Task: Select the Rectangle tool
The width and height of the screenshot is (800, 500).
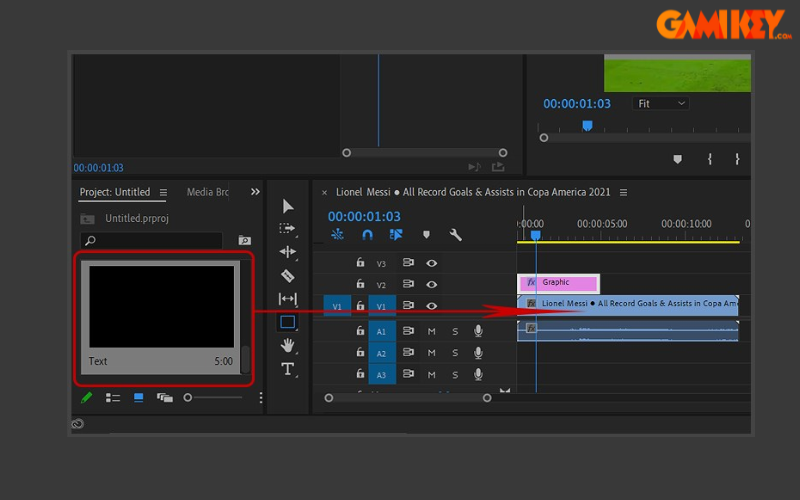Action: [x=288, y=322]
